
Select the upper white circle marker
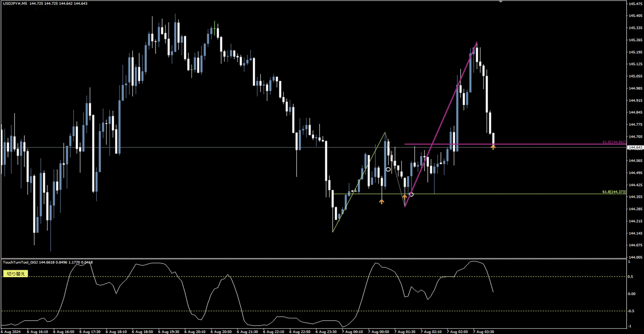(388, 169)
